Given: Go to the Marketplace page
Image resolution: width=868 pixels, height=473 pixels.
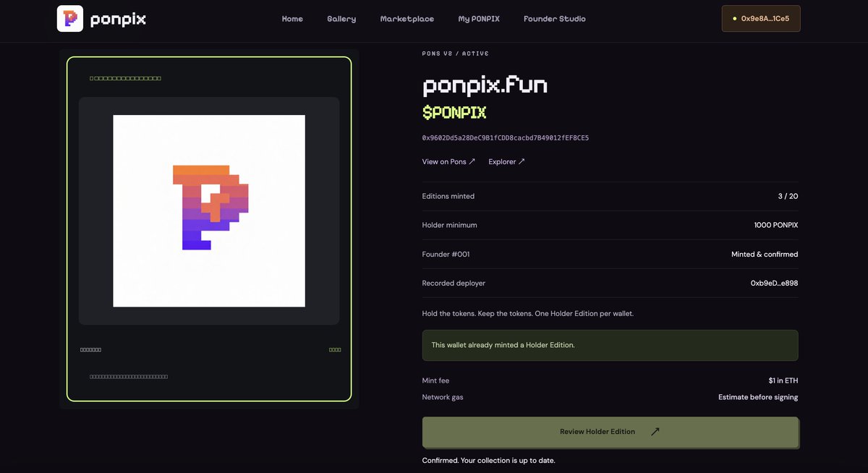Looking at the screenshot, I should click(407, 19).
